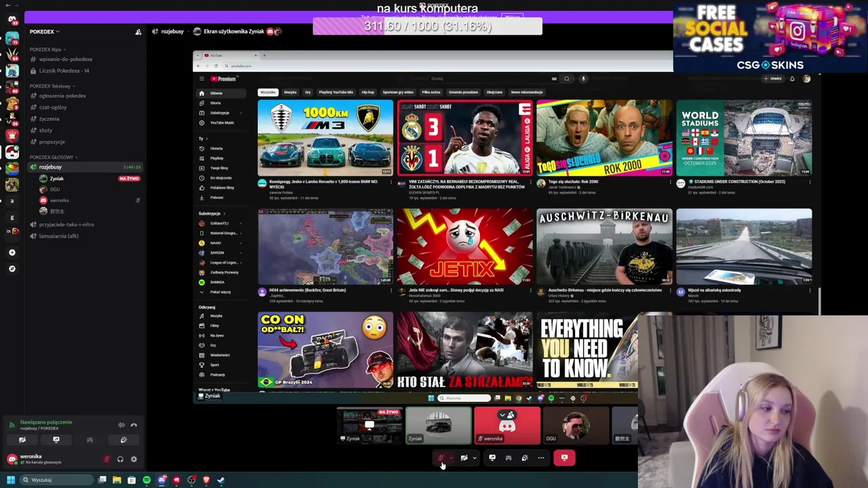Unmute microphone icon in weronika user panel
The width and height of the screenshot is (868, 488).
(106, 460)
